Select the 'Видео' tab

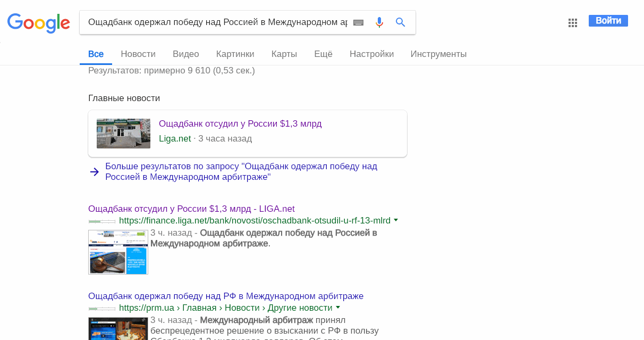tap(186, 54)
